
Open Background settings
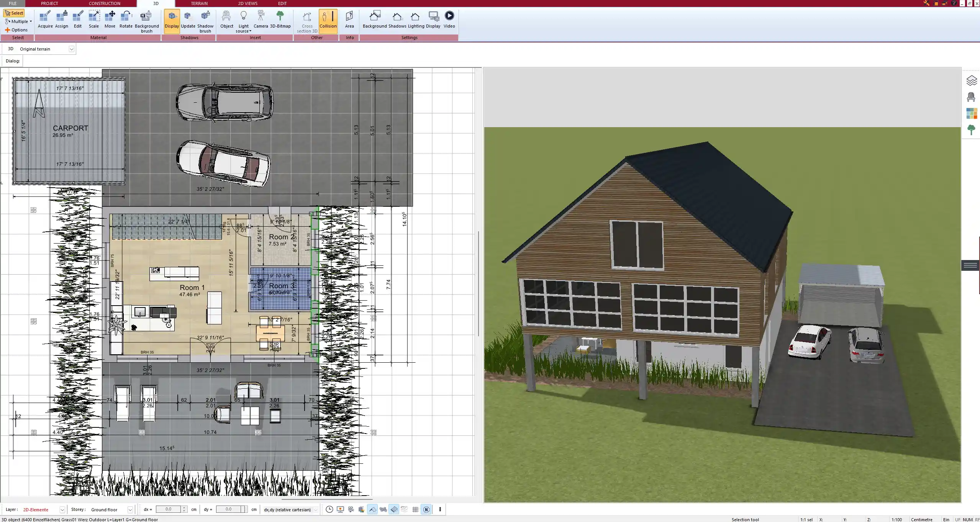click(x=375, y=20)
